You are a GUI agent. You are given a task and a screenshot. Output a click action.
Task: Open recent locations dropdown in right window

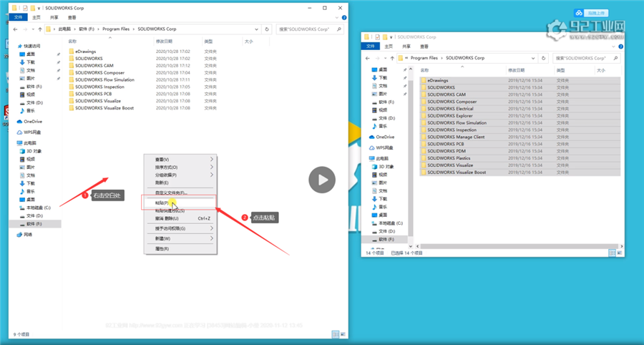[x=385, y=58]
